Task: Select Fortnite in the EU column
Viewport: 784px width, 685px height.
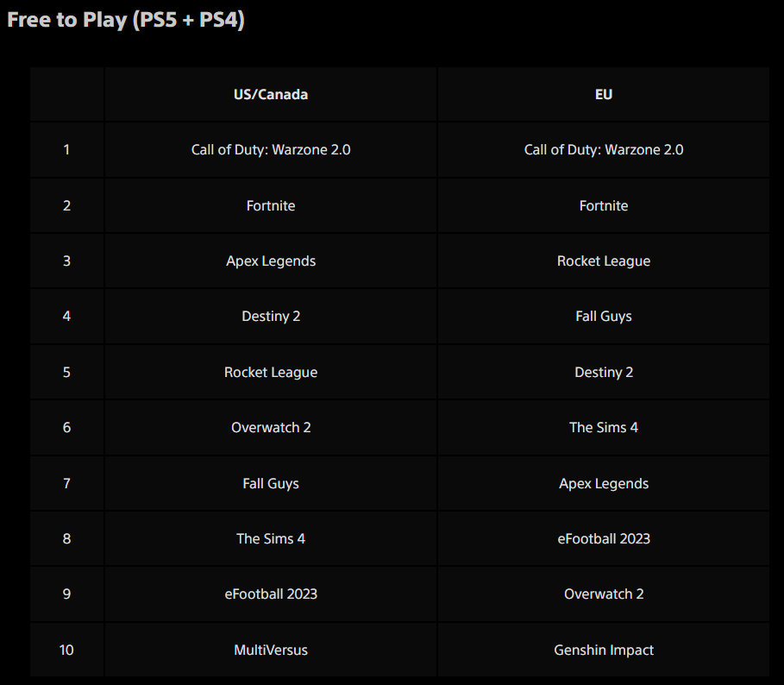Action: pyautogui.click(x=604, y=205)
